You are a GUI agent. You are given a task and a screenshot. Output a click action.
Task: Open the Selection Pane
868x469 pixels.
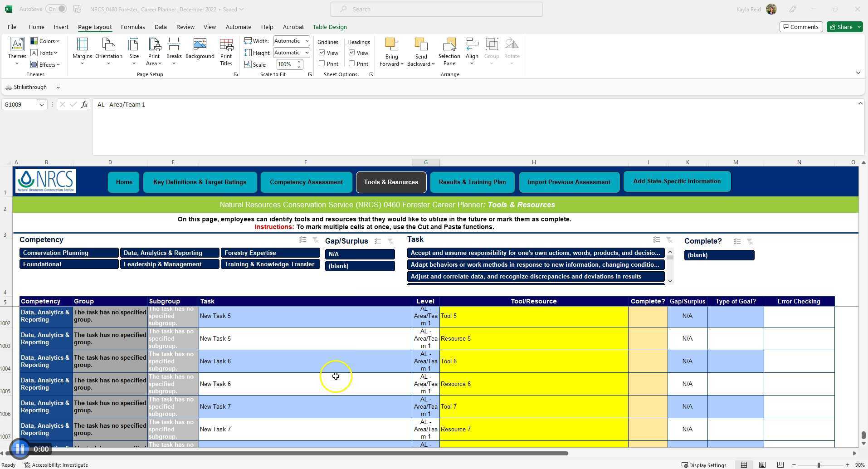(x=449, y=51)
